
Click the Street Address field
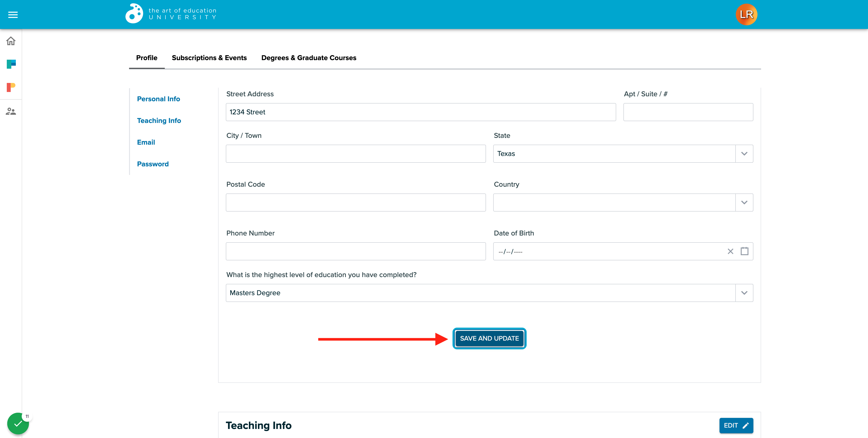[420, 112]
